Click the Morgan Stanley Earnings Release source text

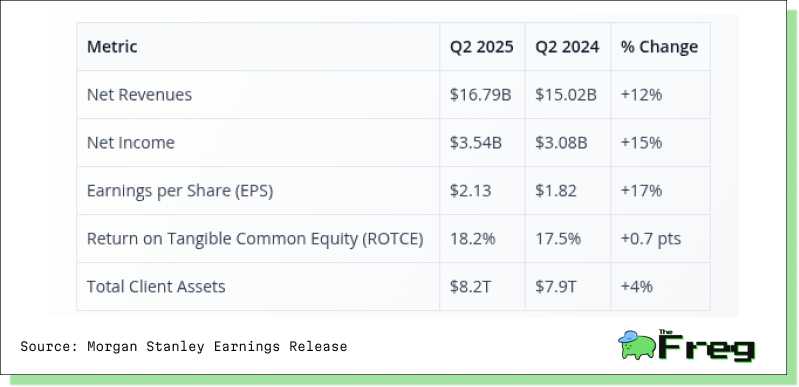(x=217, y=347)
